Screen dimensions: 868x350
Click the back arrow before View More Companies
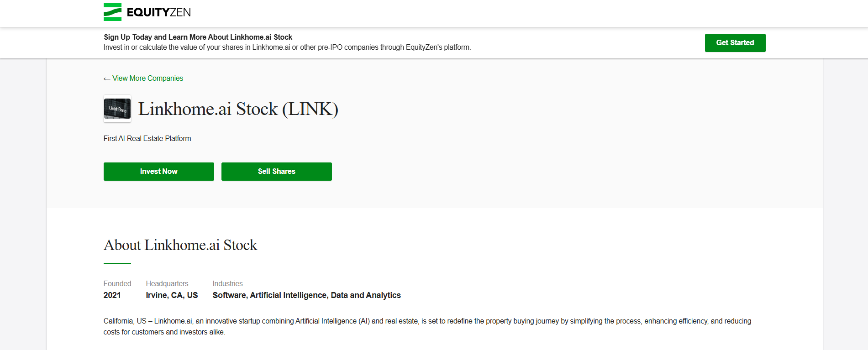(107, 79)
